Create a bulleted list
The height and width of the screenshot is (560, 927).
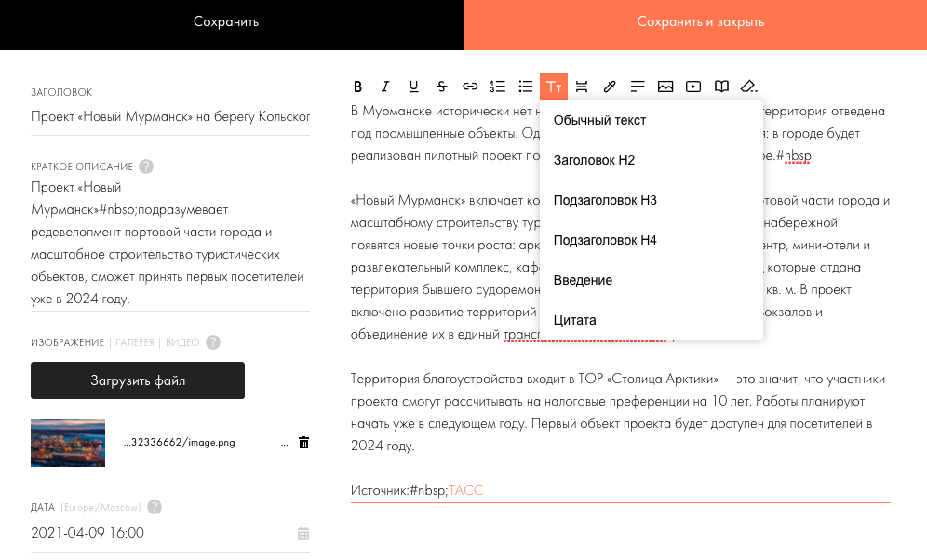click(x=526, y=87)
